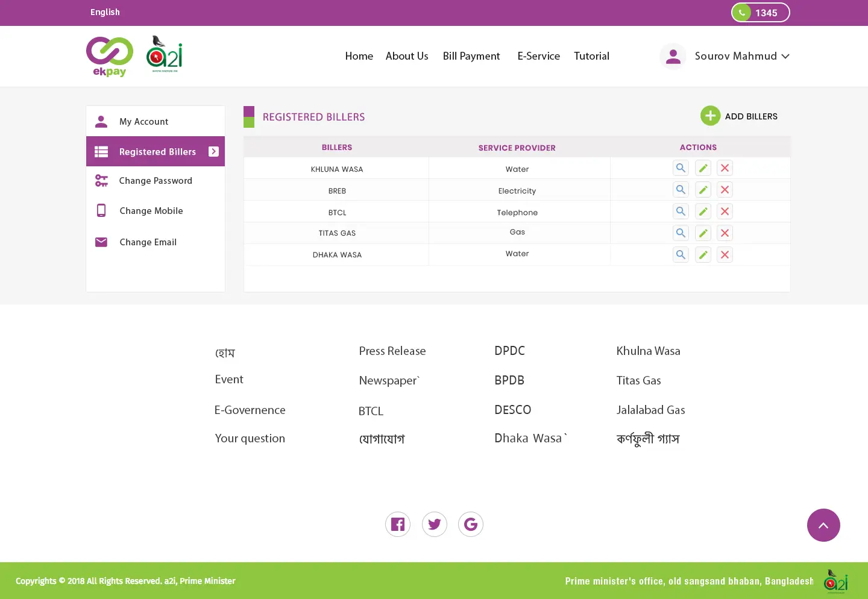Click the Telephone service provider cell
The width and height of the screenshot is (868, 599).
tap(517, 213)
